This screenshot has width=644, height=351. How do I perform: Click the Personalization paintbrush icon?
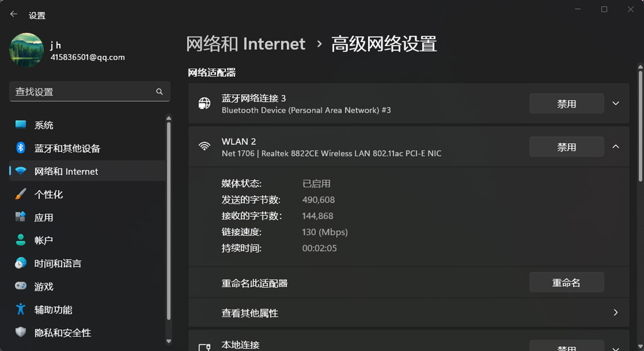21,194
